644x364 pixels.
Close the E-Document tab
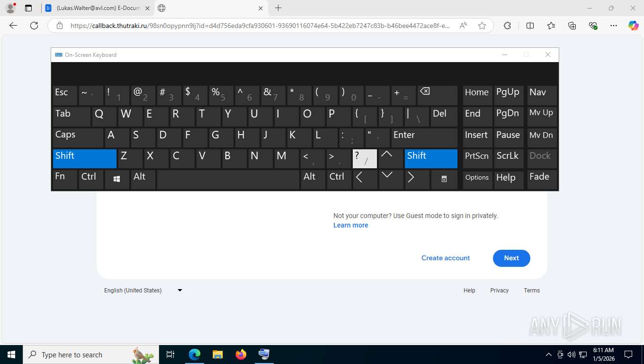coord(147,8)
